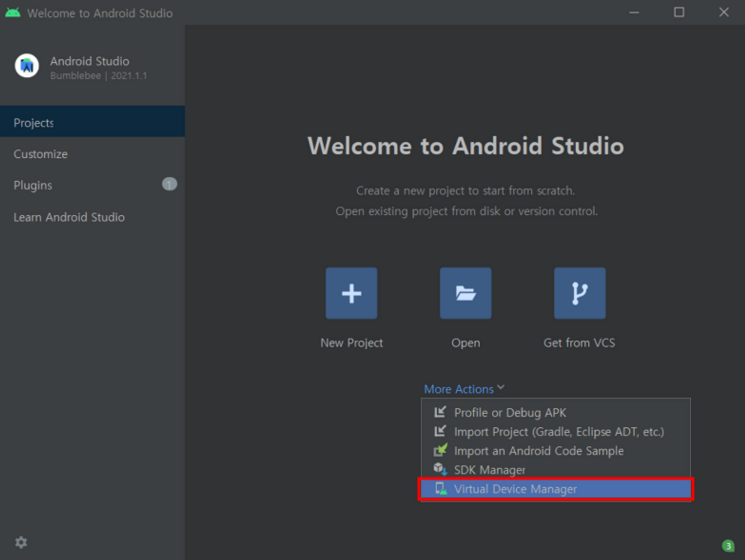This screenshot has width=745, height=560.
Task: Click 'Open existing project from disk or version control.' text
Action: tap(466, 211)
